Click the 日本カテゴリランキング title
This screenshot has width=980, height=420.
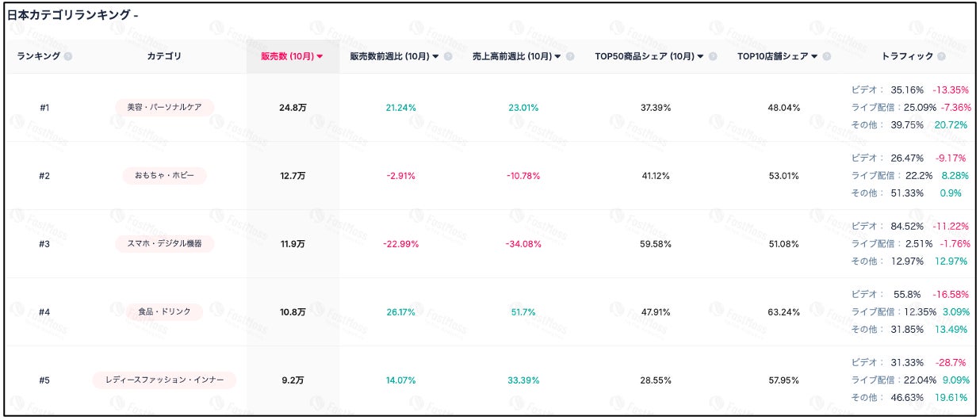(x=71, y=15)
